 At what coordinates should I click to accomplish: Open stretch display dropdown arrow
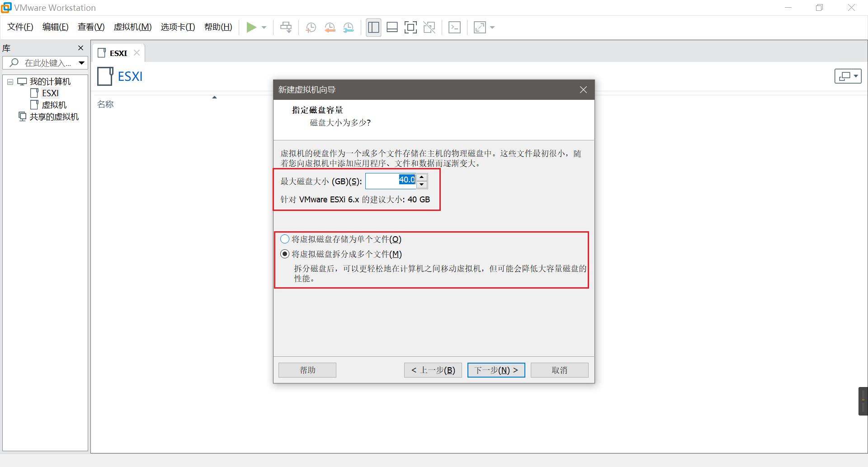[492, 28]
